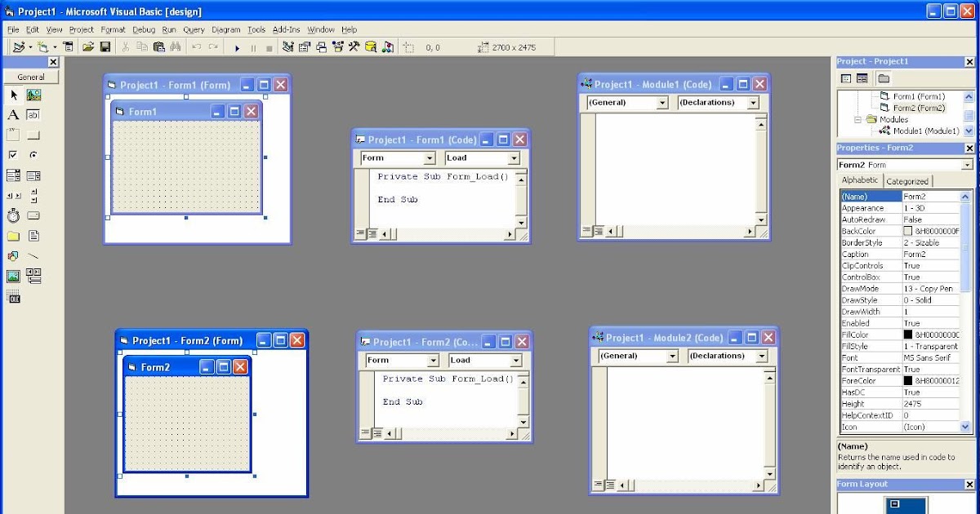Open Form2 object dropdown in Properties panel

(x=967, y=165)
